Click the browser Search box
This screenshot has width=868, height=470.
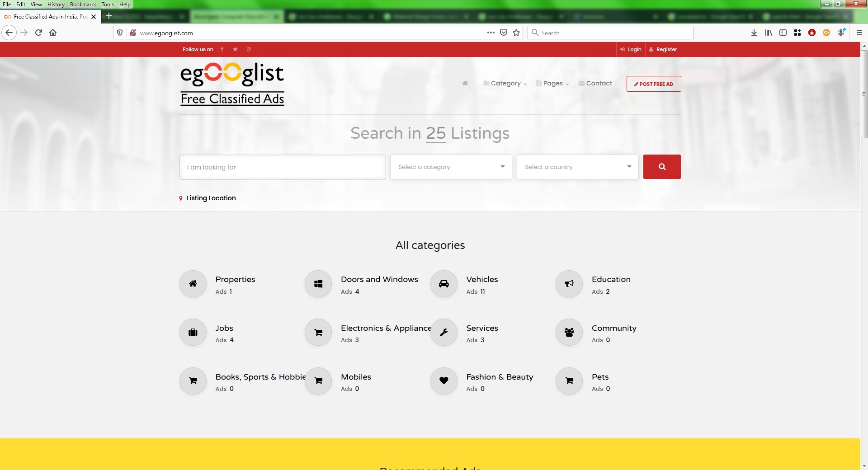tap(611, 33)
